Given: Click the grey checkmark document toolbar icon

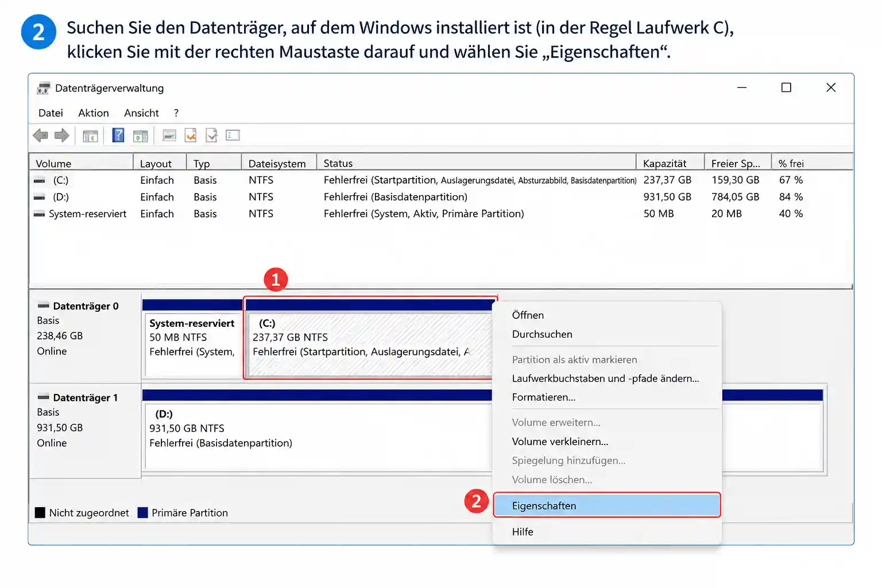Looking at the screenshot, I should [x=212, y=135].
